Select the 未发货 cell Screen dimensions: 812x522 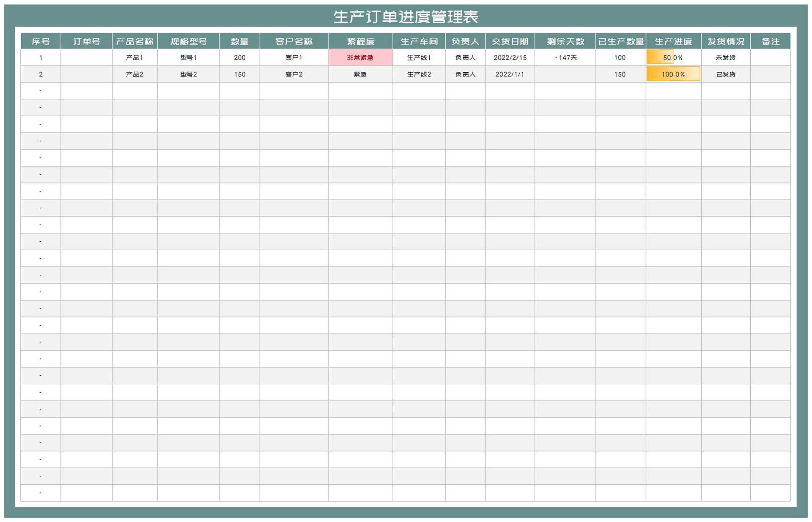[x=726, y=57]
